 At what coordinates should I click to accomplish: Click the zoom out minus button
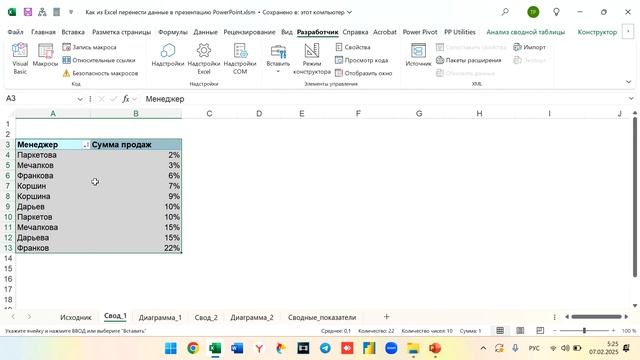click(x=555, y=331)
